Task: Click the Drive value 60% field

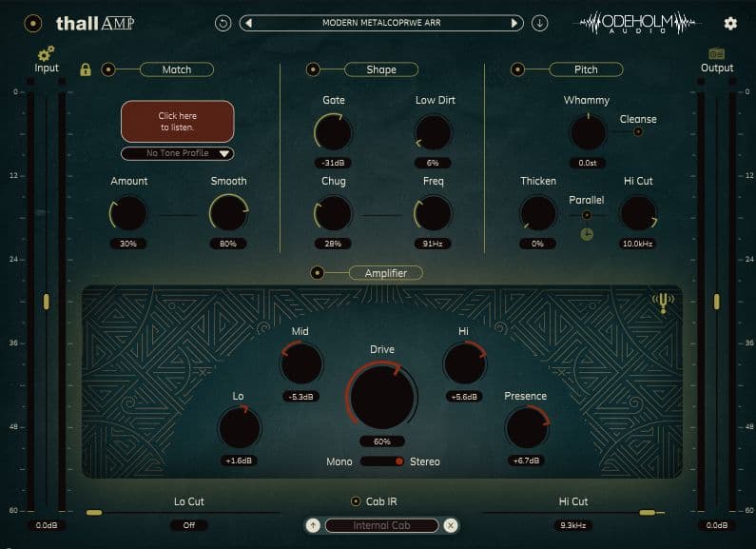Action: [382, 441]
